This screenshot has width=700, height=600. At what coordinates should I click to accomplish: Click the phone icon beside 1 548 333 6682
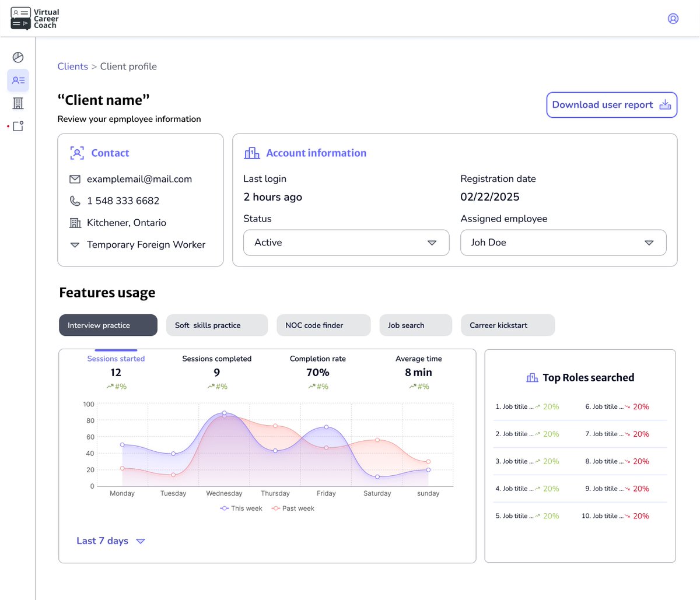coord(75,201)
